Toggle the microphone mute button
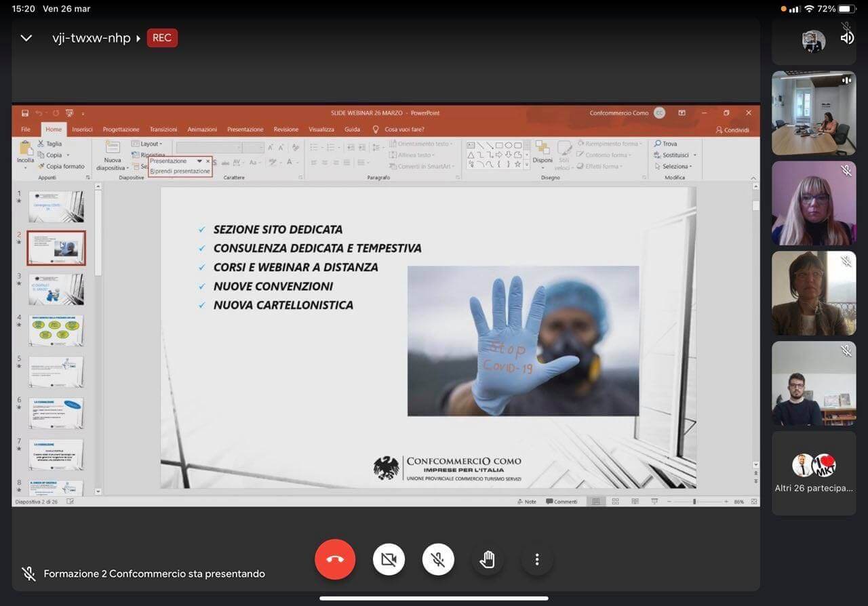 (438, 559)
